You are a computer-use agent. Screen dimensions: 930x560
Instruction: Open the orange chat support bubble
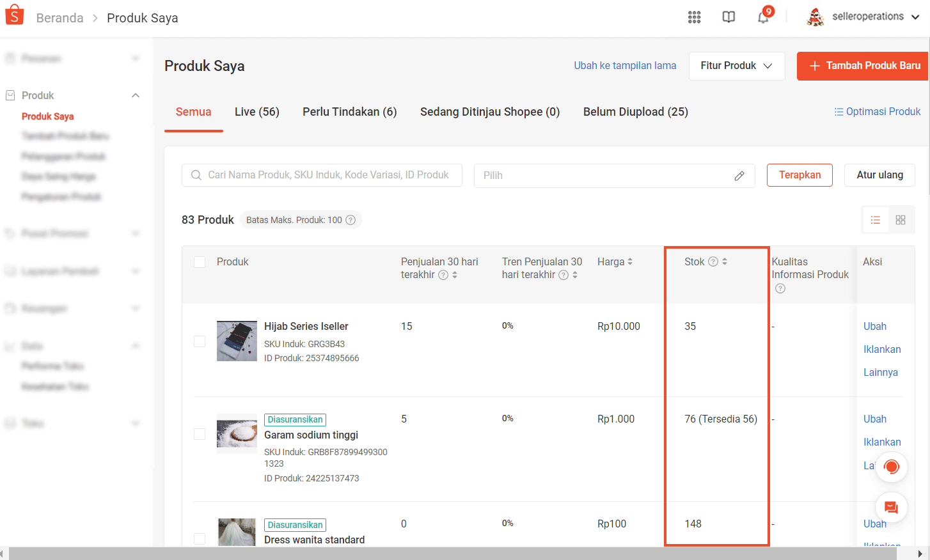coord(892,508)
